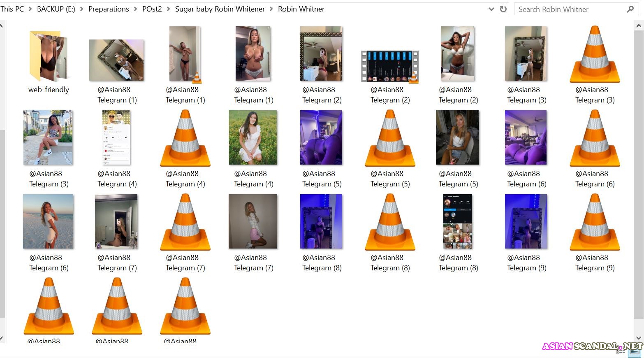The height and width of the screenshot is (358, 644).
Task: Select the VLC file named Telegram (3)
Action: [595, 54]
